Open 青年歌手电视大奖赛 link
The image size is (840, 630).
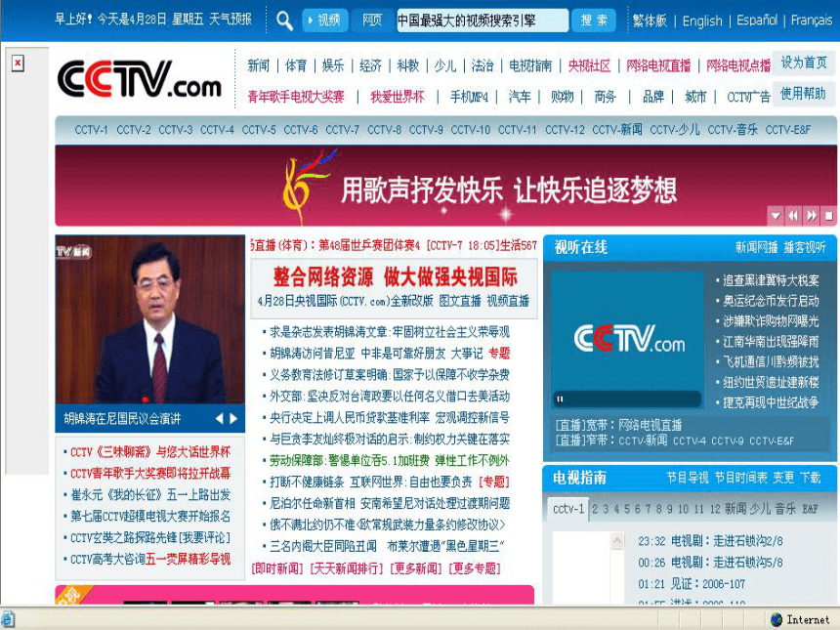(x=296, y=97)
